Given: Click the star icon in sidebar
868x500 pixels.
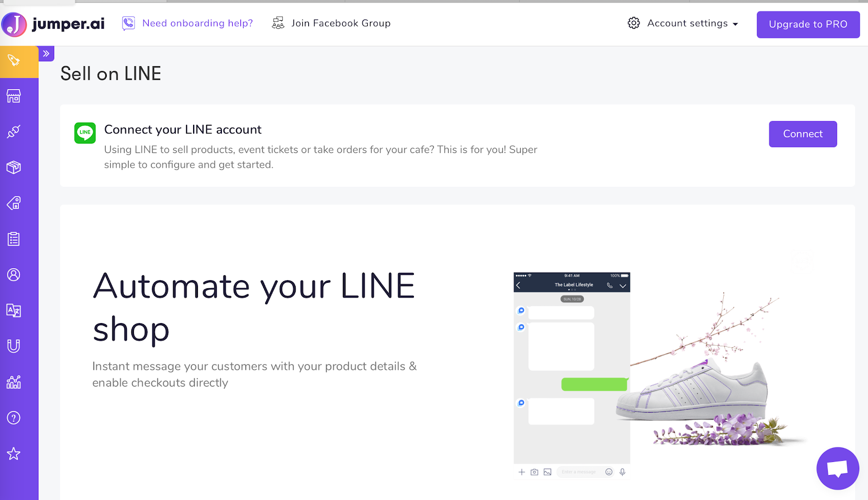Looking at the screenshot, I should [x=14, y=453].
